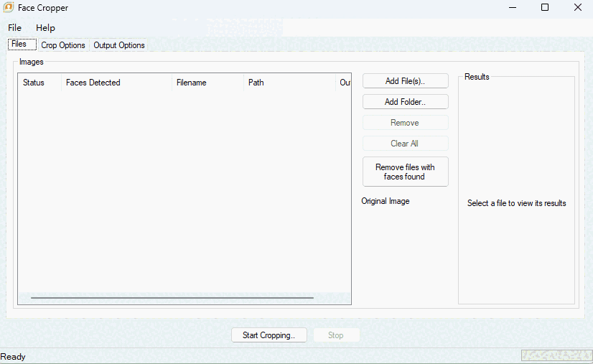Image resolution: width=593 pixels, height=364 pixels.
Task: Click the Stop button
Action: pos(336,335)
